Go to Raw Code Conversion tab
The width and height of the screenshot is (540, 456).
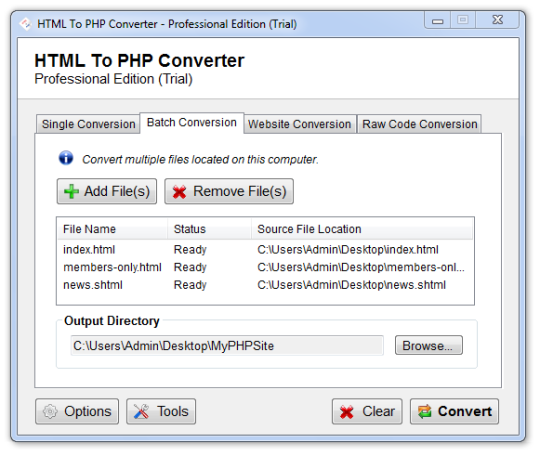click(419, 124)
